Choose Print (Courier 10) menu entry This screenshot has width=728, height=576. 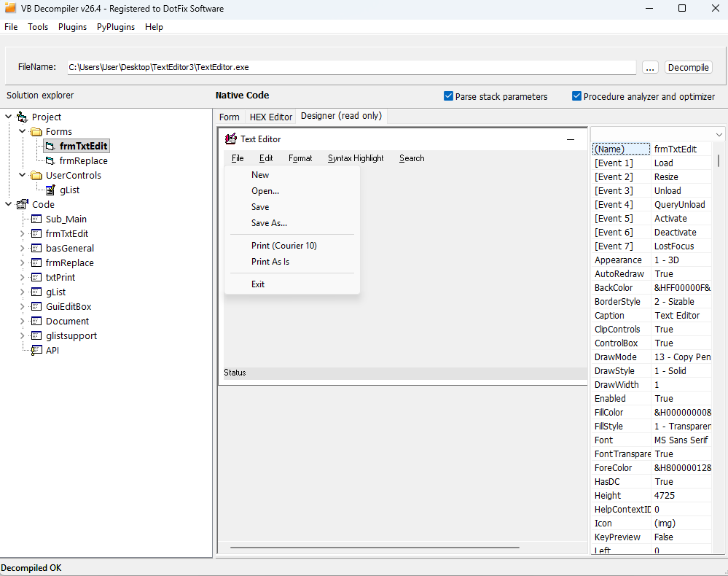[292, 245]
